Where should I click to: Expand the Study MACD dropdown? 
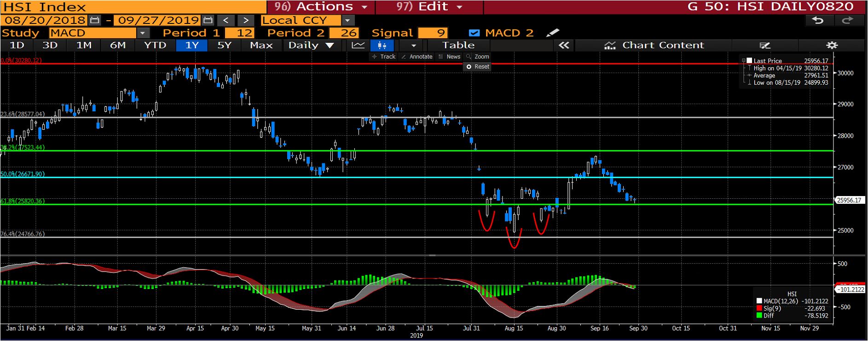tap(143, 33)
